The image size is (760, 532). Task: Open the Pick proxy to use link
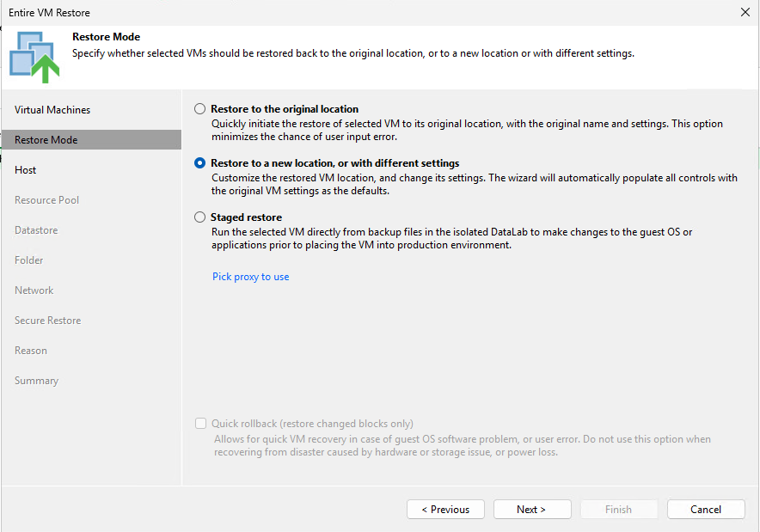pos(250,276)
